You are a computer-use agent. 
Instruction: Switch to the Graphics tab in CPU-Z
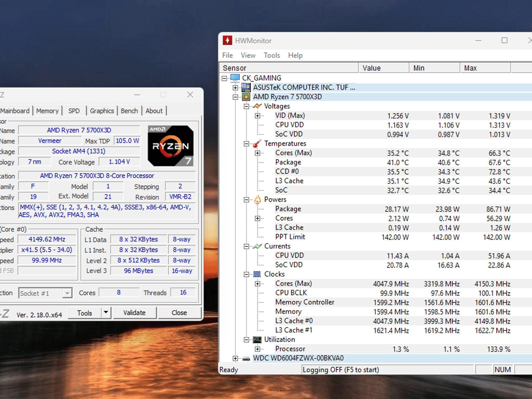tap(102, 111)
